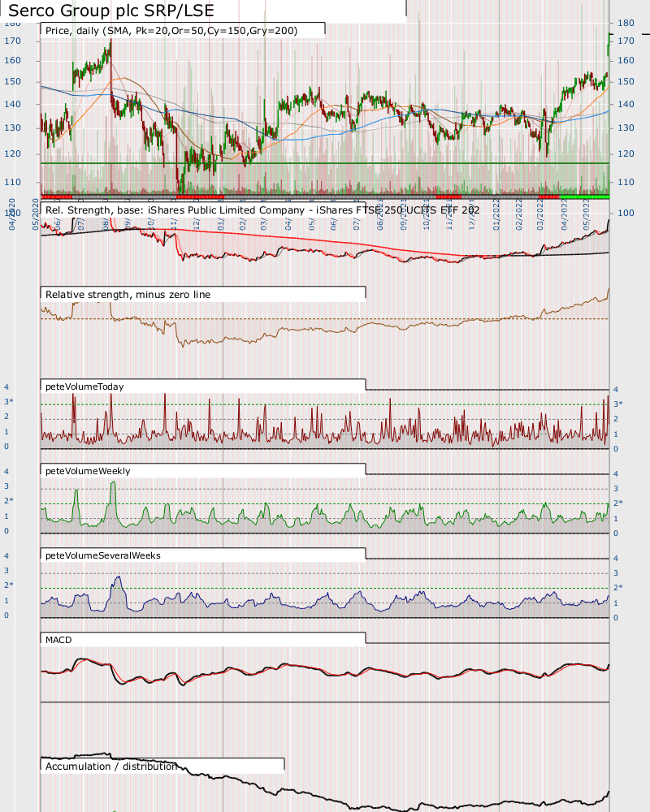Click the 'Serco Group plc SRP/LSE' chart title
Viewport: 650px width, 812px height.
pos(111,11)
